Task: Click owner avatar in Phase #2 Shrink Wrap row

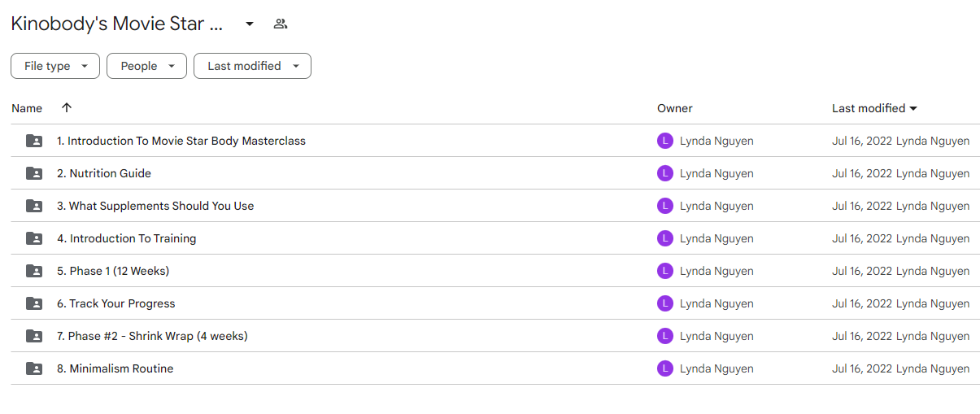Action: tap(665, 336)
